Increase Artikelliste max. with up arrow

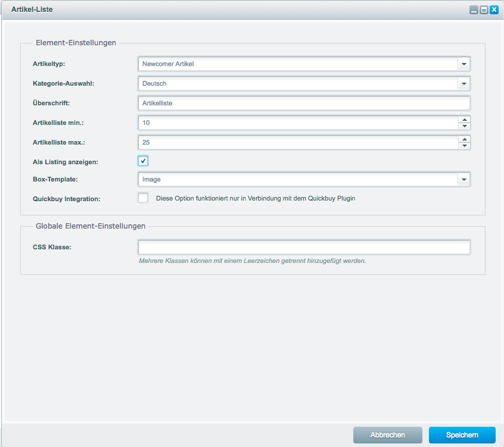464,139
